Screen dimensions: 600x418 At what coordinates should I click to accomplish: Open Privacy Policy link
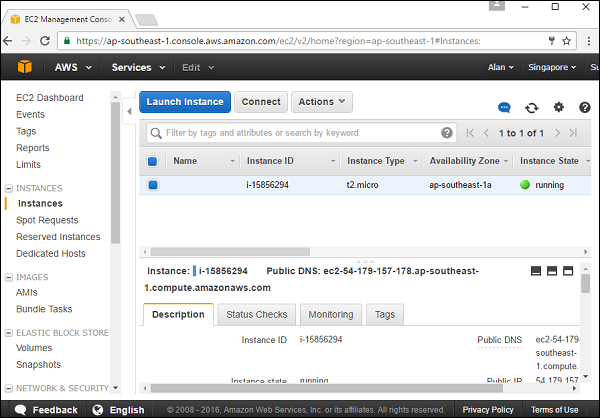[488, 410]
